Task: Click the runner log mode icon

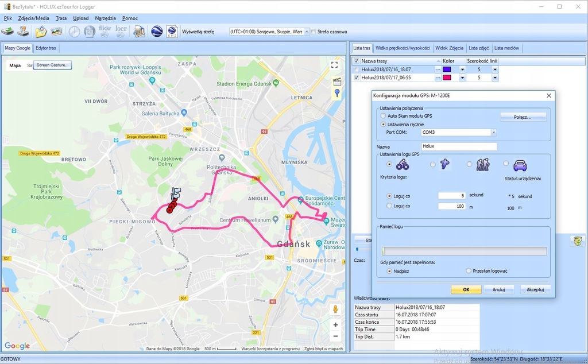Action: tap(445, 164)
